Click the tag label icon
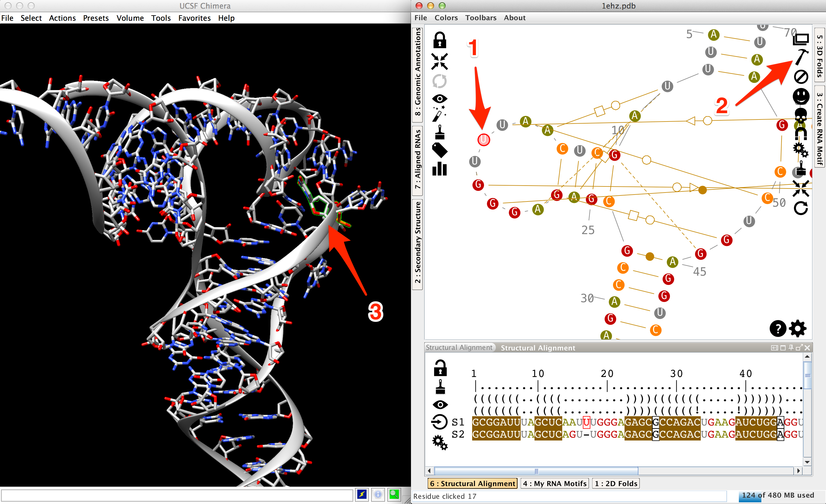Screen dimensions: 826x504 pyautogui.click(x=440, y=150)
